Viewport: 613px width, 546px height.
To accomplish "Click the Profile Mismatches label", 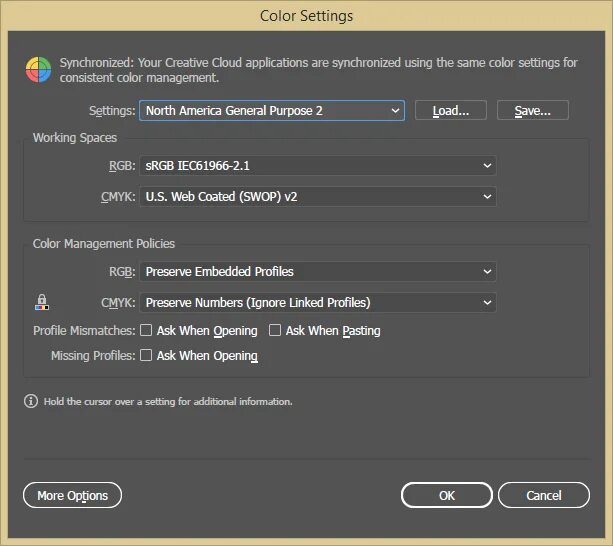I will click(84, 331).
